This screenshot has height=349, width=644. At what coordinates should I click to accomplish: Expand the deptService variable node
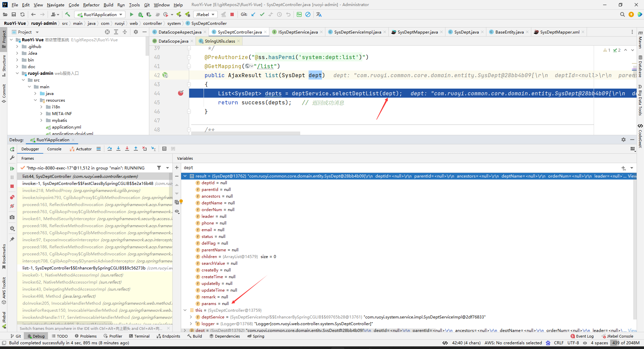191,317
